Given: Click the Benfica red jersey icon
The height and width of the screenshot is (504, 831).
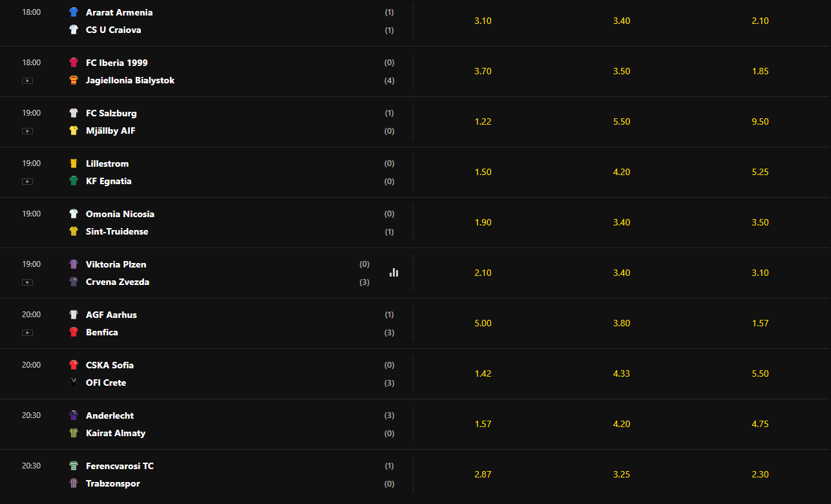Looking at the screenshot, I should [74, 332].
